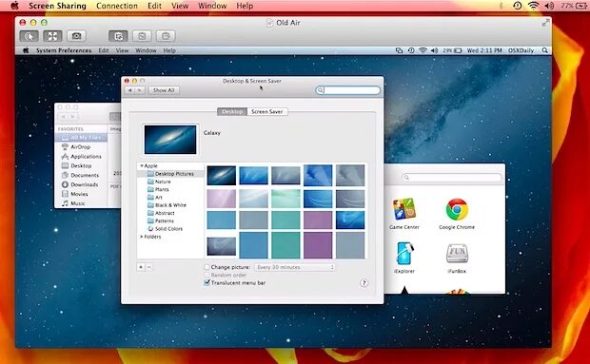Click the Show All button
The width and height of the screenshot is (590, 364).
coord(164,90)
